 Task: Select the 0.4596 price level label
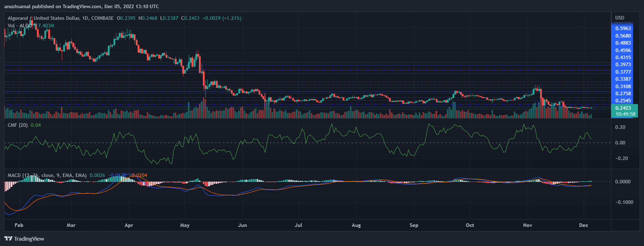(x=623, y=50)
